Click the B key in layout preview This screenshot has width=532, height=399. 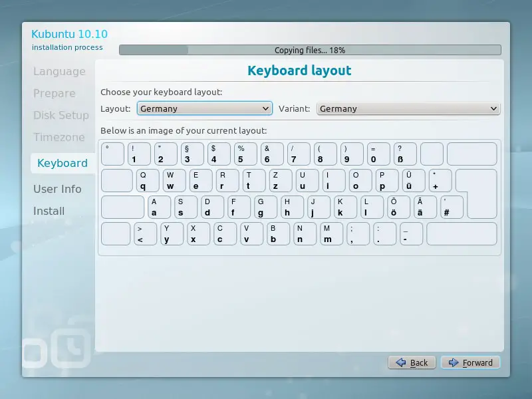point(278,234)
